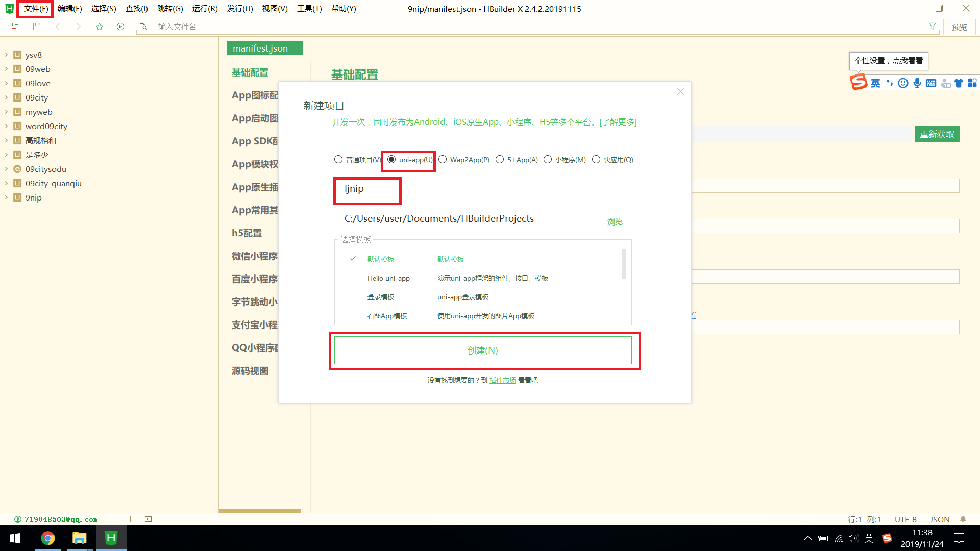This screenshot has width=980, height=551.
Task: Close the new project dialog
Action: (x=680, y=92)
